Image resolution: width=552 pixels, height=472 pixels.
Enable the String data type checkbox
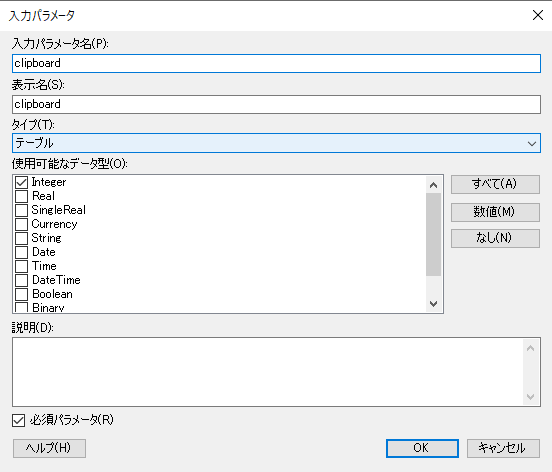21,238
